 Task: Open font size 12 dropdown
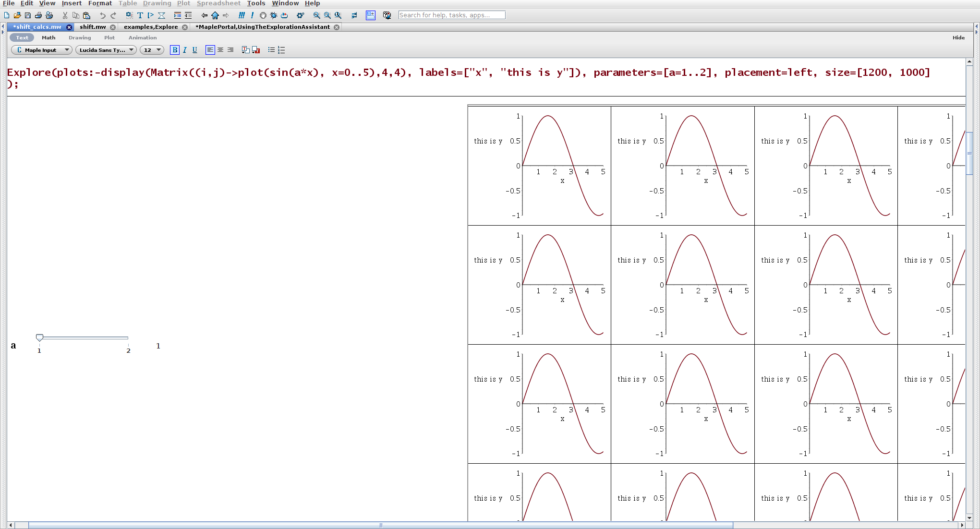pos(152,50)
